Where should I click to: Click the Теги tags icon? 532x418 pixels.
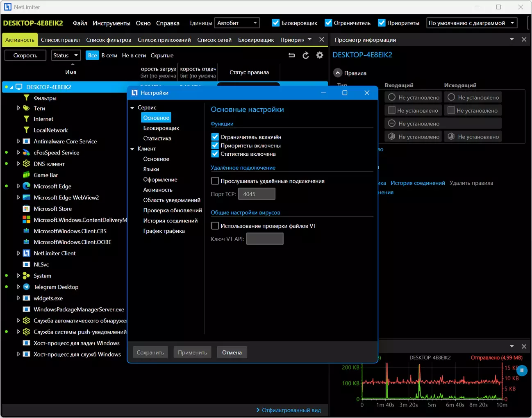[27, 108]
